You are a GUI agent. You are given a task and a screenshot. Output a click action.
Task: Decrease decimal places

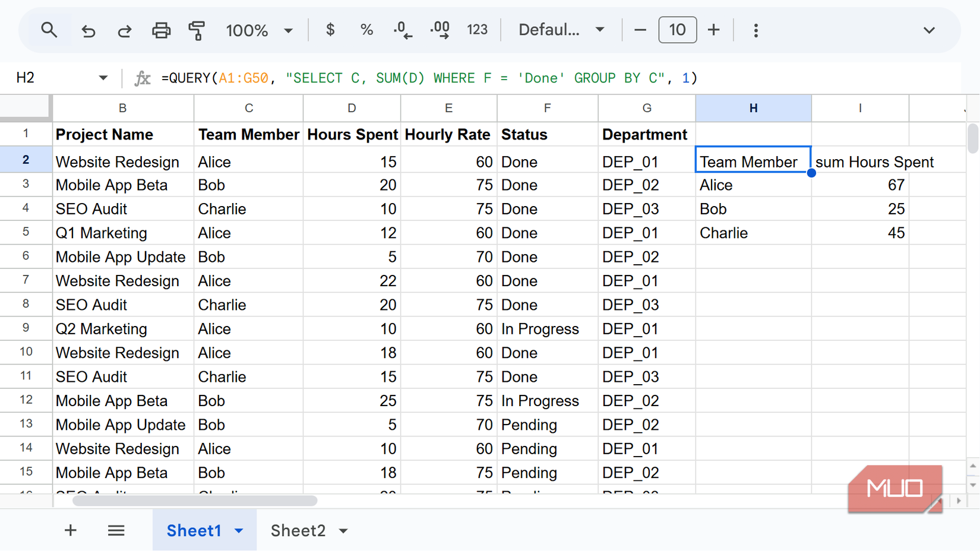(403, 30)
